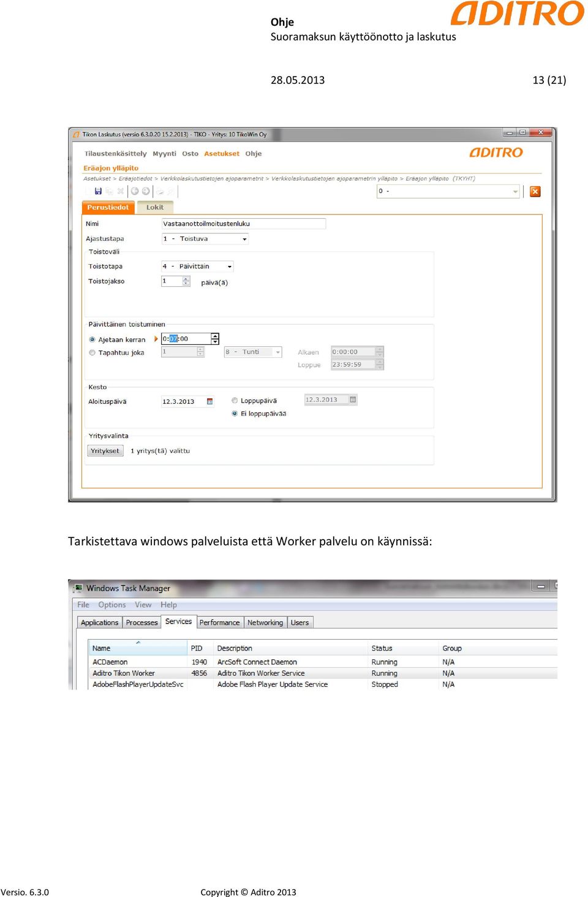
Task: Click the Loppupäivä date field
Action: (x=331, y=399)
